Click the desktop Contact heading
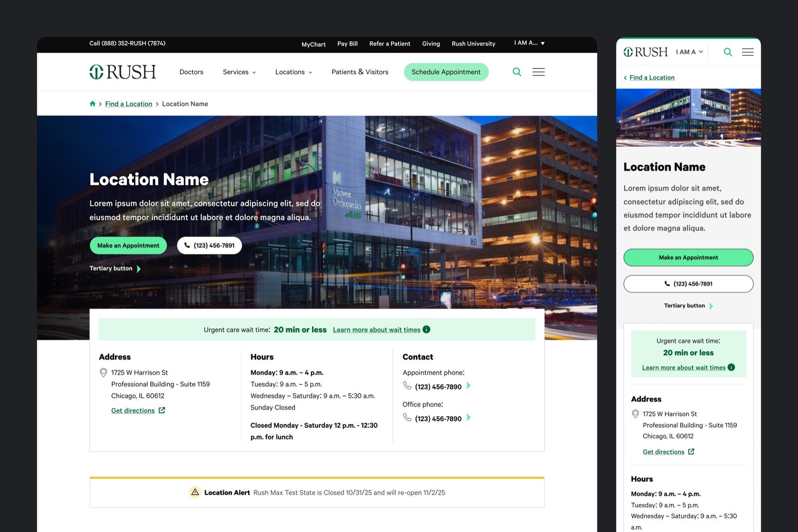The image size is (798, 532). [418, 357]
